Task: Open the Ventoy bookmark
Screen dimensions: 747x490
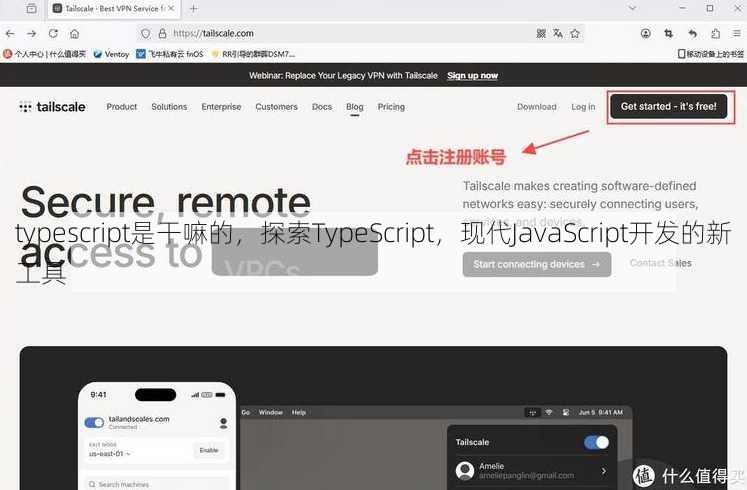Action: coord(111,54)
